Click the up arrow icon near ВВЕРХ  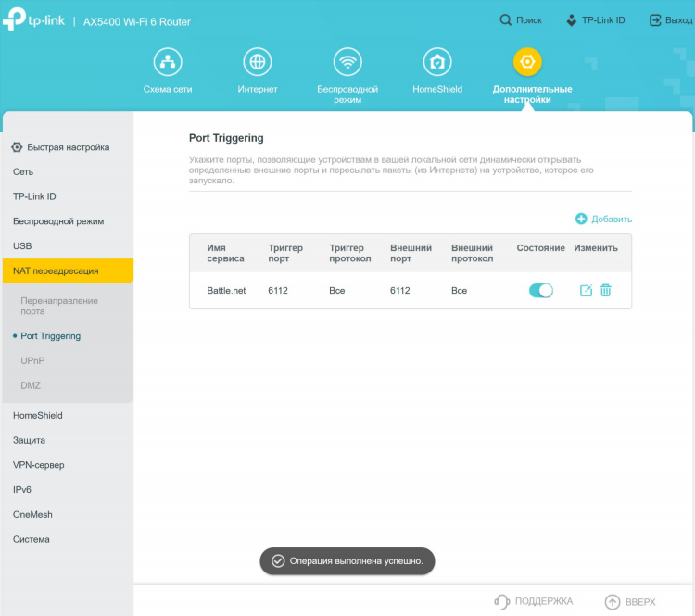pos(613,602)
